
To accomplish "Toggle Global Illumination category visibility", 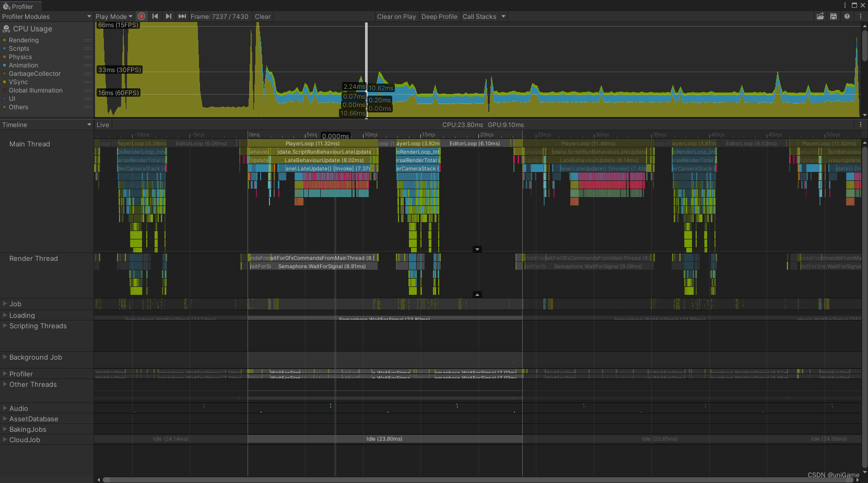I will click(5, 90).
